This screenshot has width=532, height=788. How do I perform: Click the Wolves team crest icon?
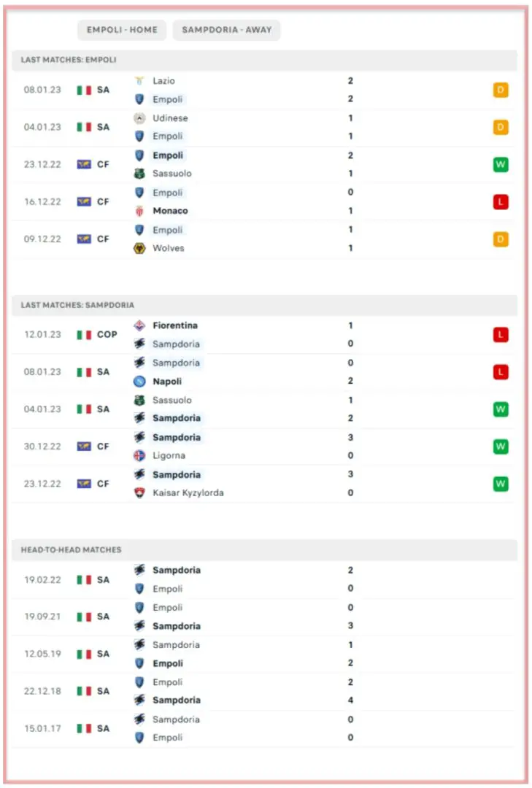click(x=139, y=248)
